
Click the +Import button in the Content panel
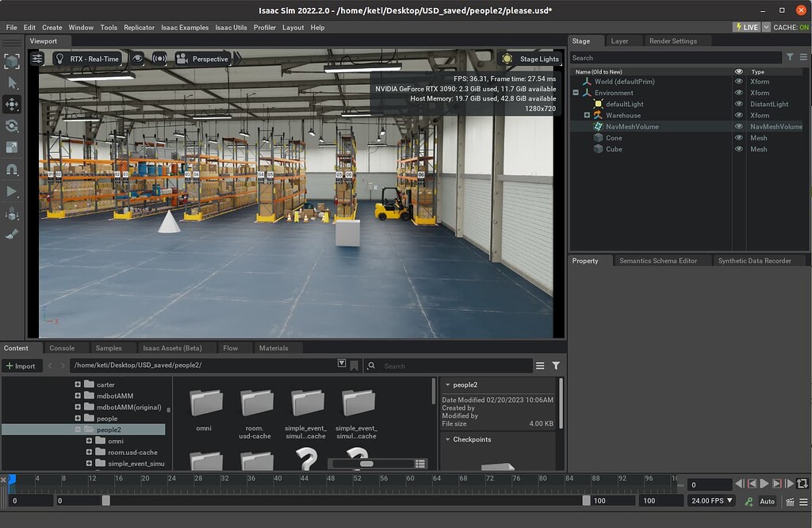(22, 365)
